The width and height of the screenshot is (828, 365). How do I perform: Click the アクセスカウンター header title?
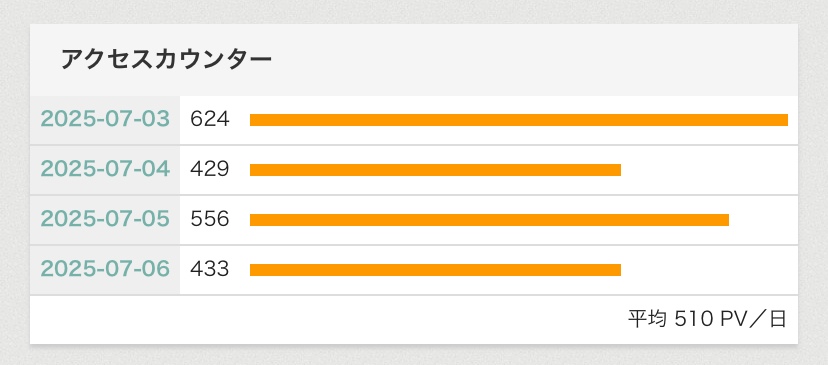[166, 60]
